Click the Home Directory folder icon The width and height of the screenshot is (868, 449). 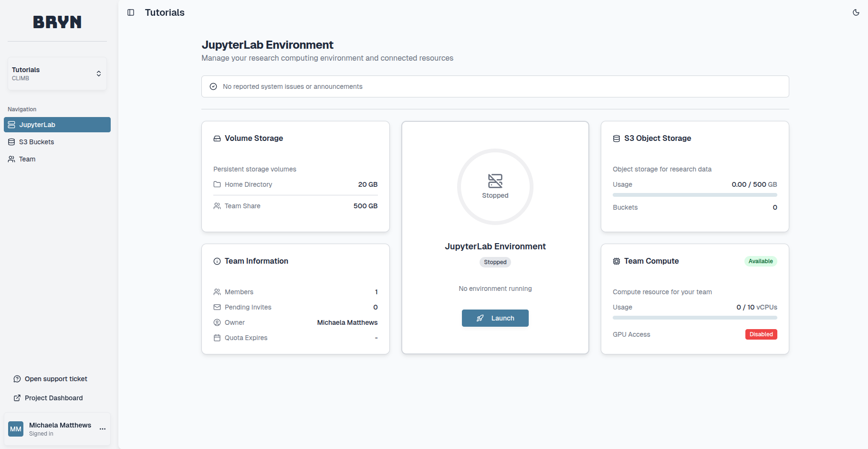(217, 184)
